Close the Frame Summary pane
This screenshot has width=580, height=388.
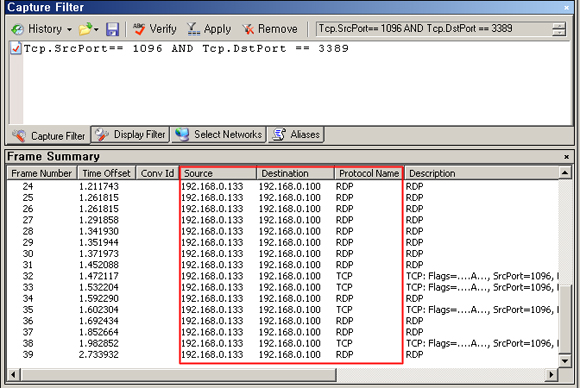566,157
